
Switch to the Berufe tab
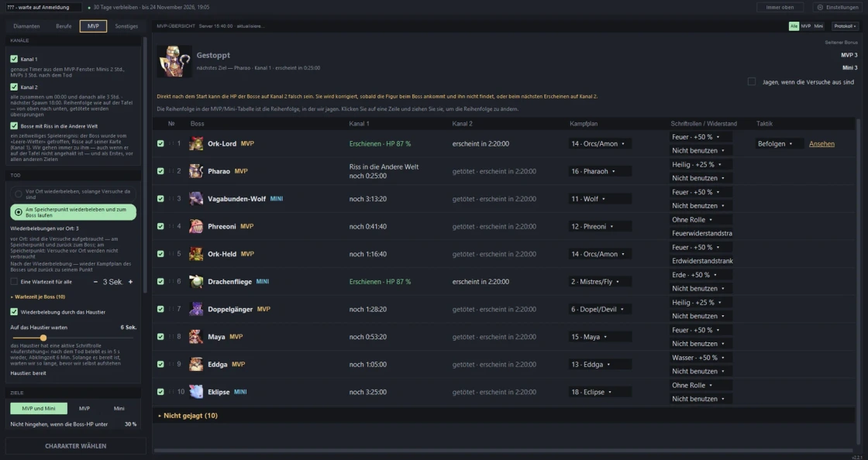click(64, 26)
